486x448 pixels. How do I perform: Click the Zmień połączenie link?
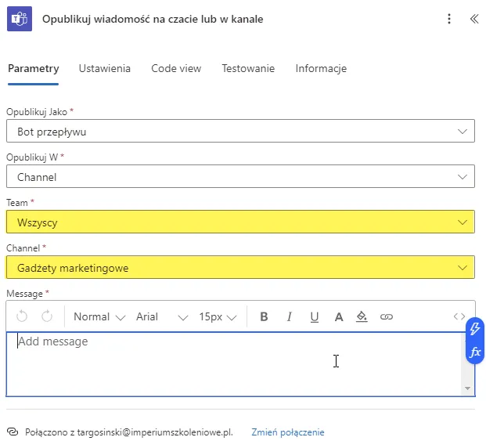pyautogui.click(x=287, y=432)
